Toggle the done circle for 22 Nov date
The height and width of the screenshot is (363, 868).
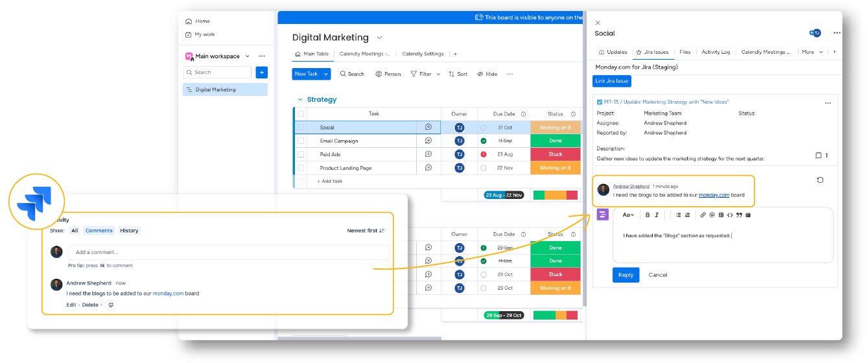[484, 168]
